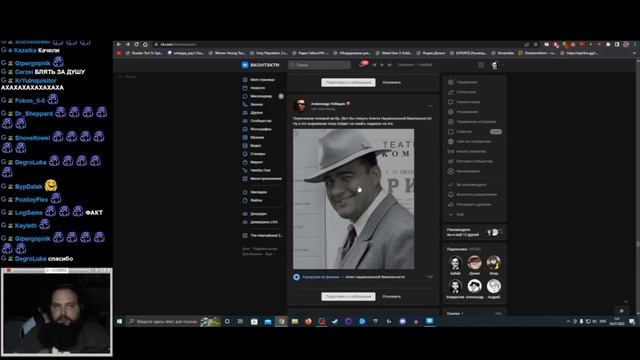The image size is (640, 360).
Task: Open Windows notification center icon
Action: point(632,322)
